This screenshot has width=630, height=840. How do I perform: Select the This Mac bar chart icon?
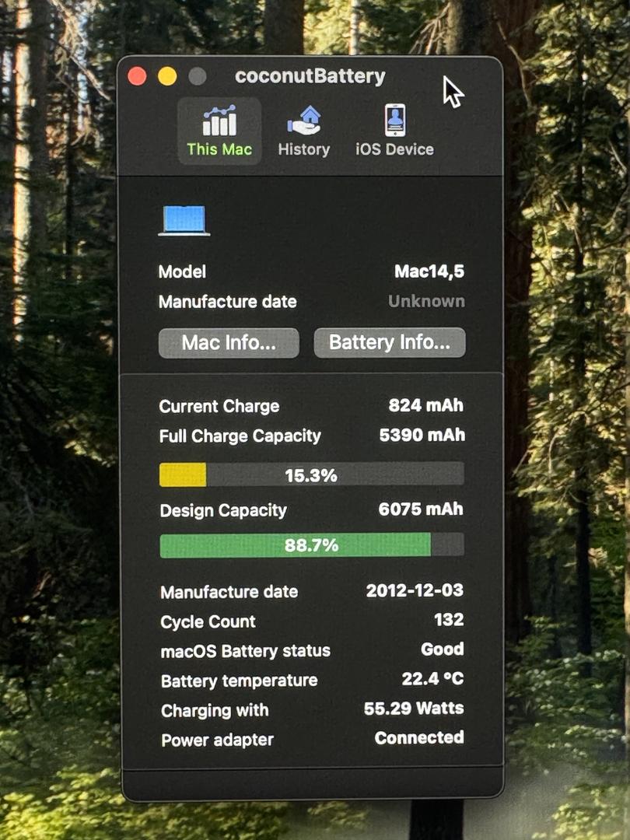point(219,120)
